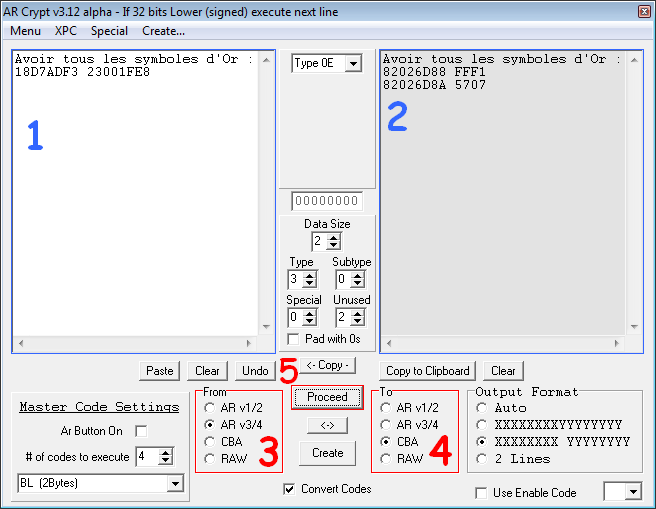Screen dimensions: 656x509
Task: Select Auto output format
Action: point(482,408)
